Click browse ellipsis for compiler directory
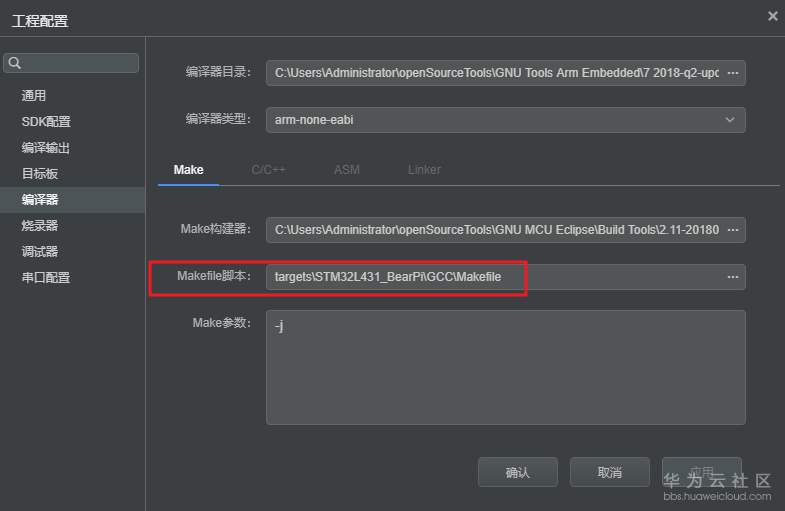Viewport: 785px width, 511px height. pyautogui.click(x=733, y=73)
